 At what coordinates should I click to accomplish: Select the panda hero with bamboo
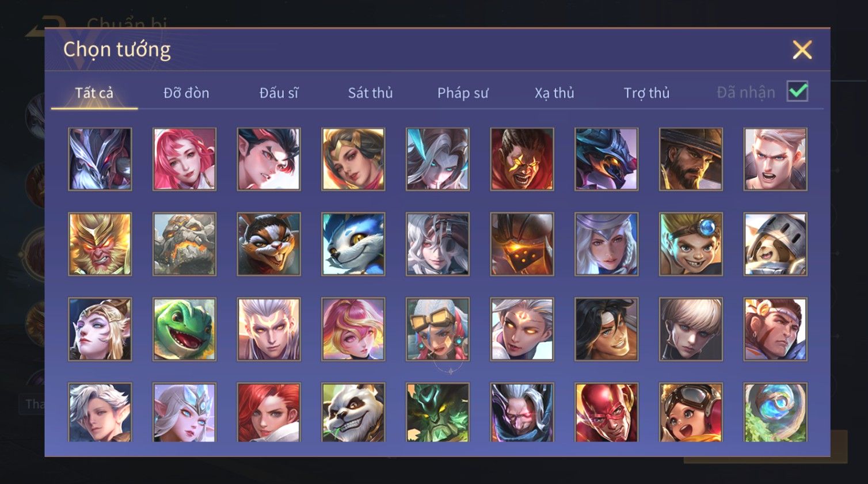353,413
